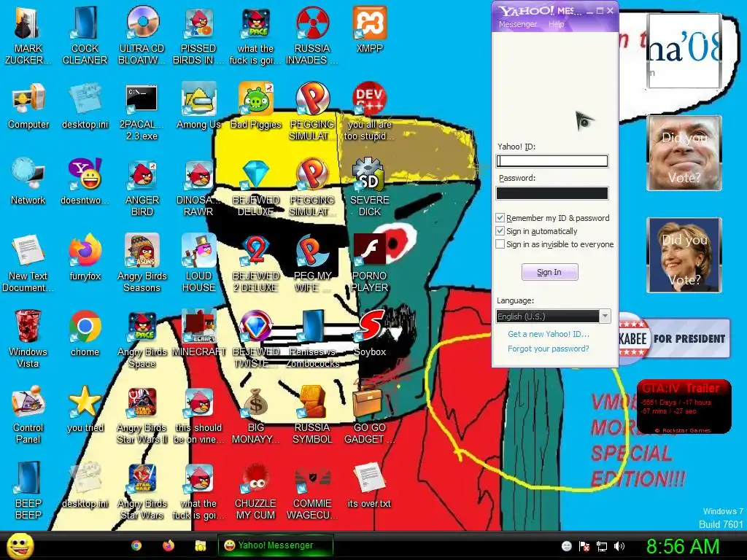The width and height of the screenshot is (747, 560).
Task: Uncheck Sign in automatically
Action: pos(500,231)
